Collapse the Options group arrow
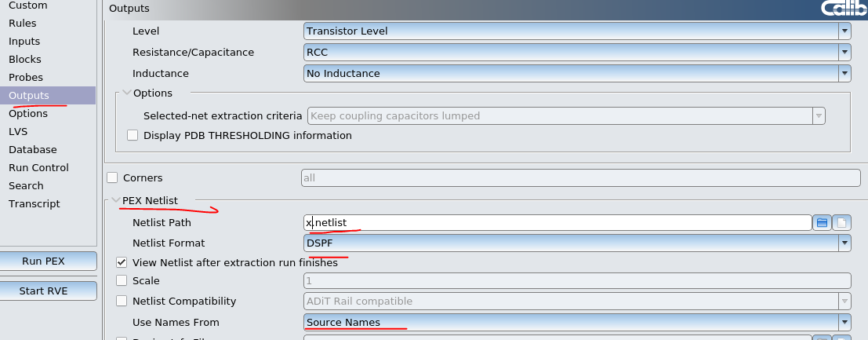This screenshot has width=868, height=340. pos(127,93)
